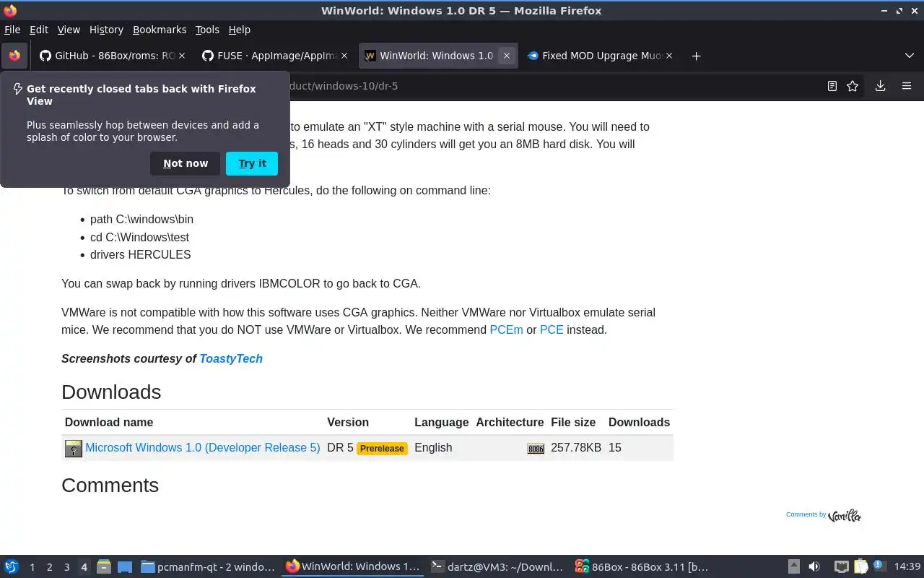Open the Tools menu
This screenshot has width=924, height=578.
point(207,30)
